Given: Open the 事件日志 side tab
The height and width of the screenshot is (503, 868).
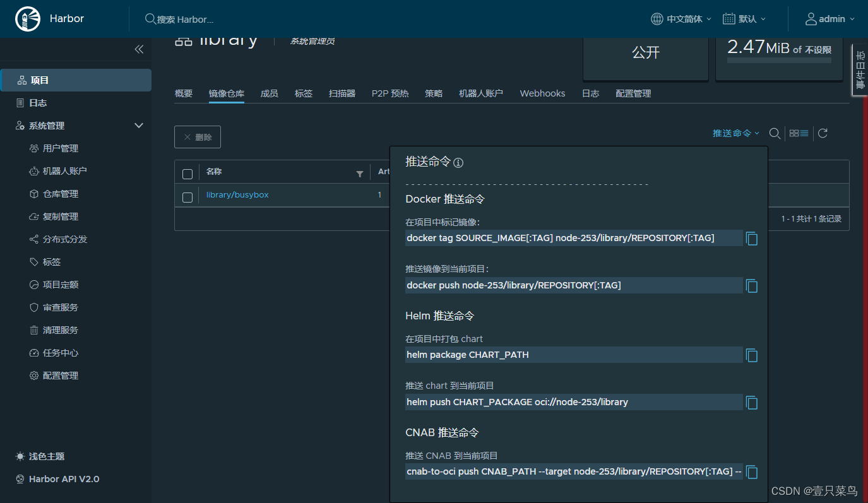Looking at the screenshot, I should (x=860, y=70).
